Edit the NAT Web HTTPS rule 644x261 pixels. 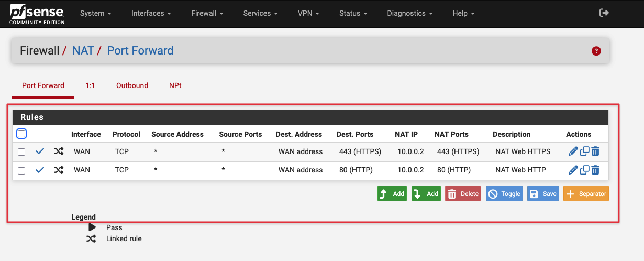point(573,151)
